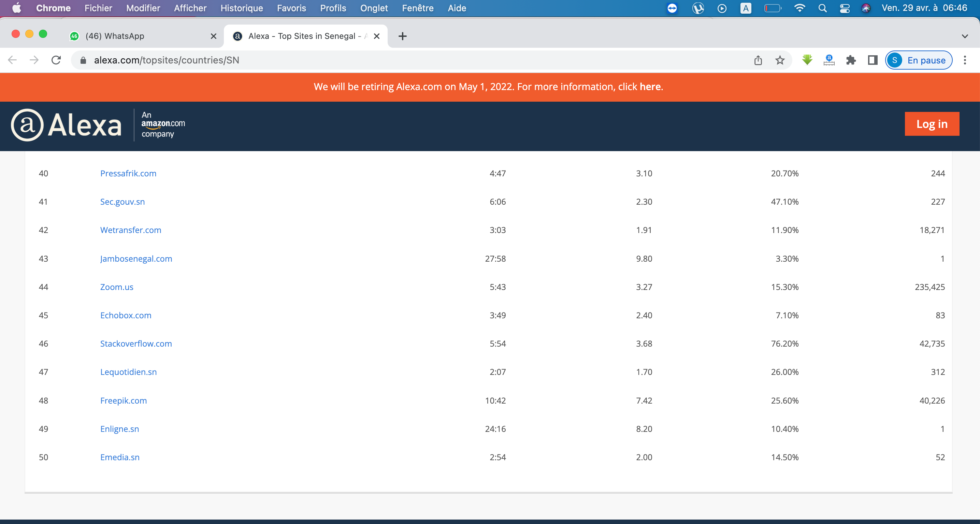Click the Alexa logo
980x524 pixels.
tap(67, 125)
